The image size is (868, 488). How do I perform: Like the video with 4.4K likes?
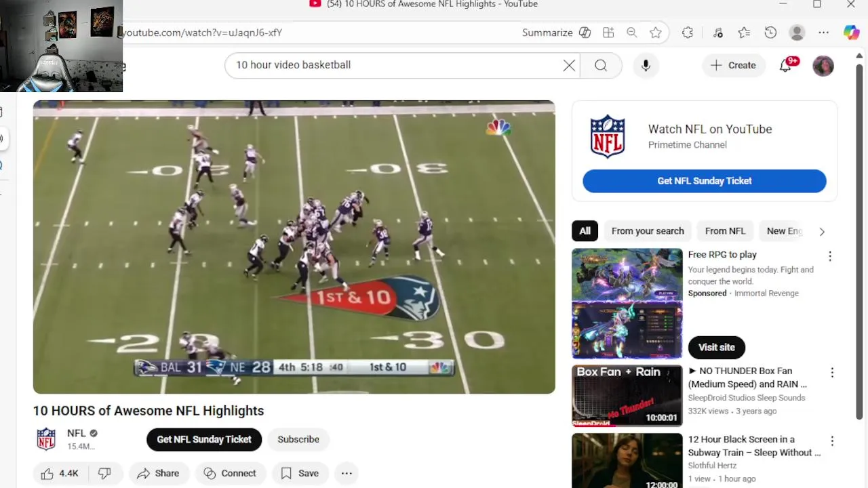[60, 474]
